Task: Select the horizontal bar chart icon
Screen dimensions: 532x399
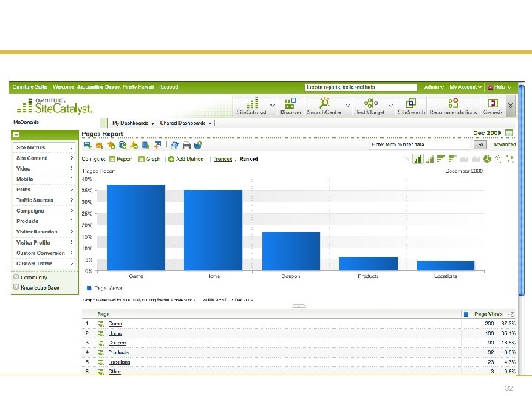Action: click(x=441, y=158)
